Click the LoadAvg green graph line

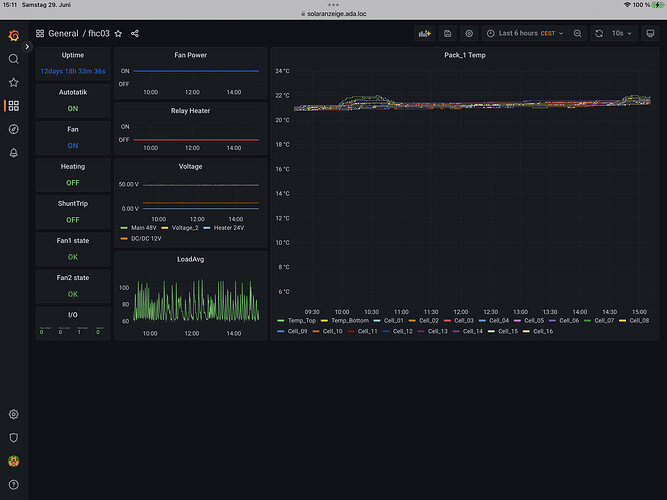pos(197,301)
